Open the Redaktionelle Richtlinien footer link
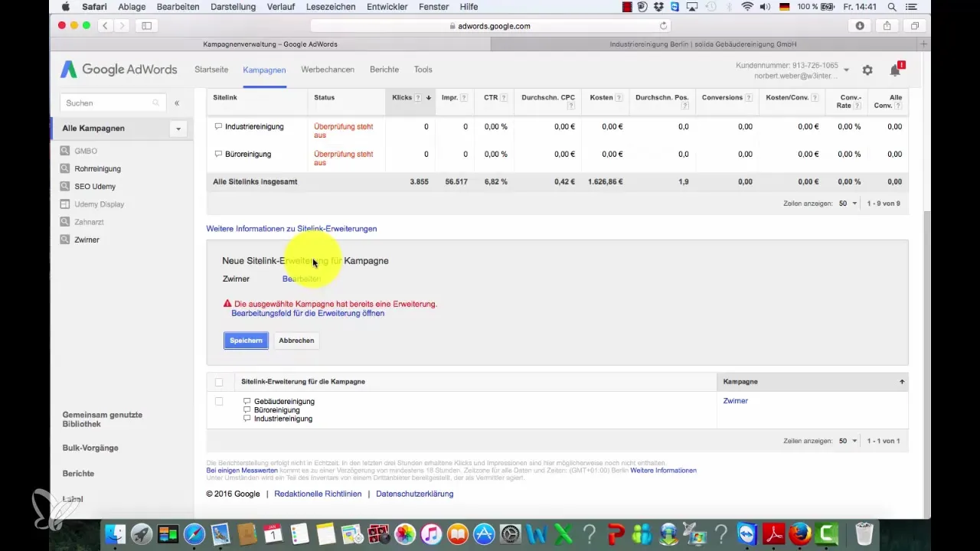The height and width of the screenshot is (551, 980). pyautogui.click(x=318, y=494)
